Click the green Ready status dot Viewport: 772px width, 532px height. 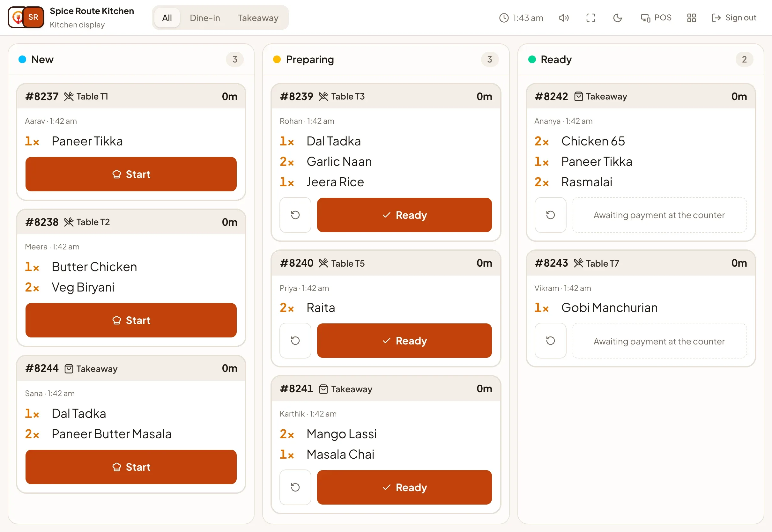(532, 59)
